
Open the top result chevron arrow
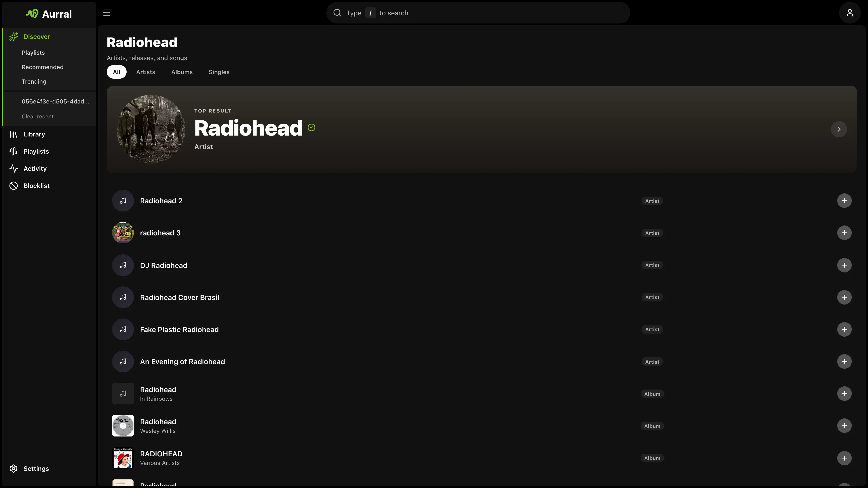point(839,129)
